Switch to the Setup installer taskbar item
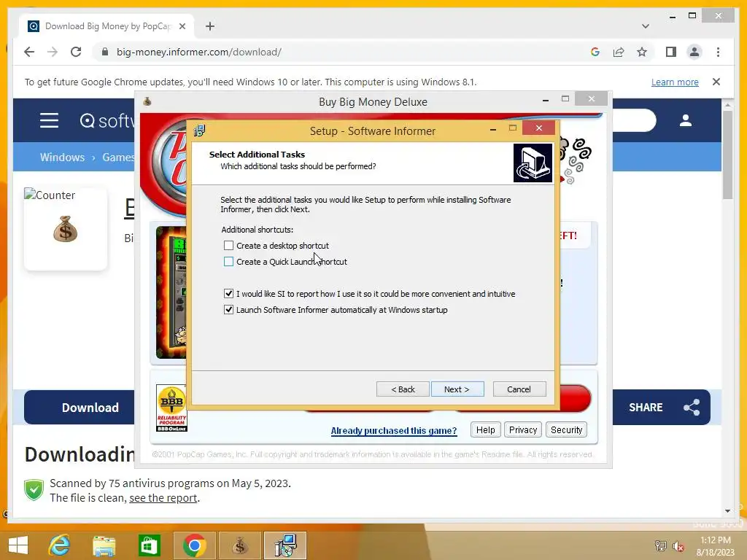This screenshot has height=560, width=747. tap(285, 545)
